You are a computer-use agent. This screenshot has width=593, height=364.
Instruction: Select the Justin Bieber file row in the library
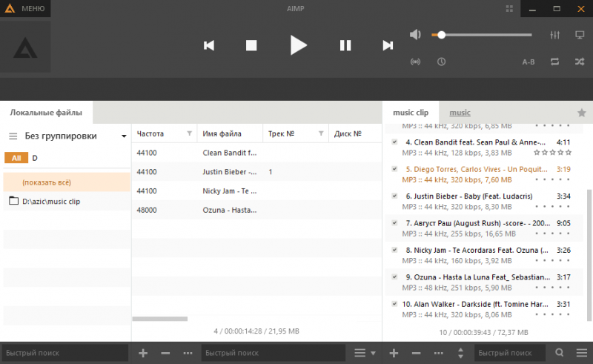point(256,172)
